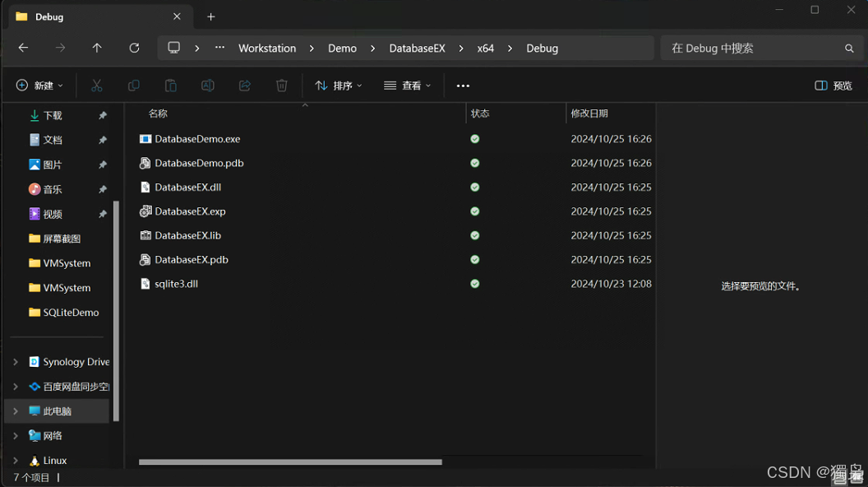Select the Rename icon
Screen dimensions: 868x487
[x=207, y=85]
